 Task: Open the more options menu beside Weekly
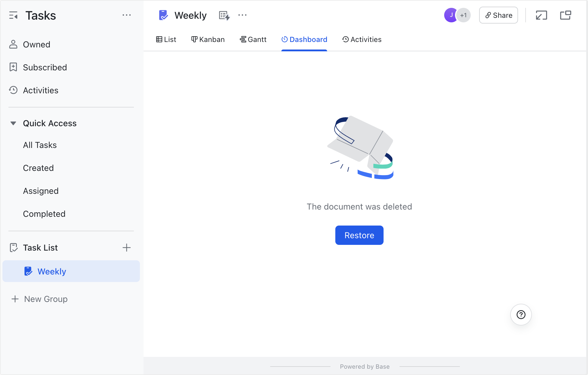point(242,15)
